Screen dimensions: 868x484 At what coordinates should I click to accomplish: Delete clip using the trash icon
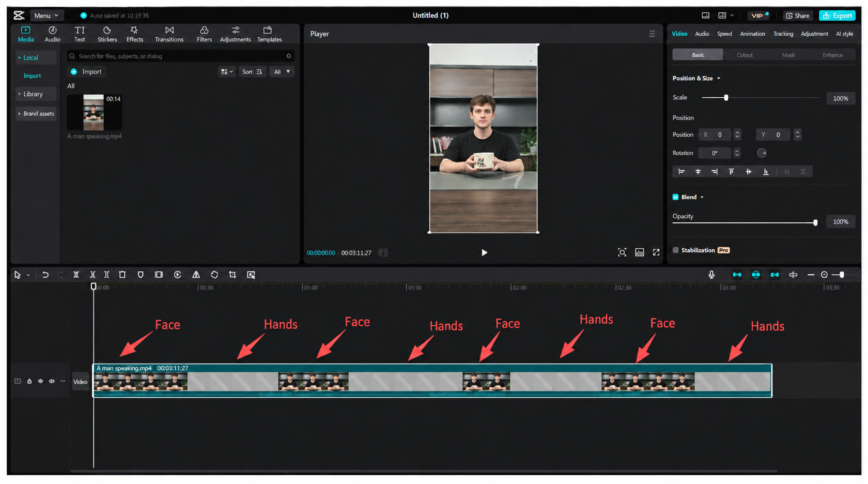(x=122, y=275)
